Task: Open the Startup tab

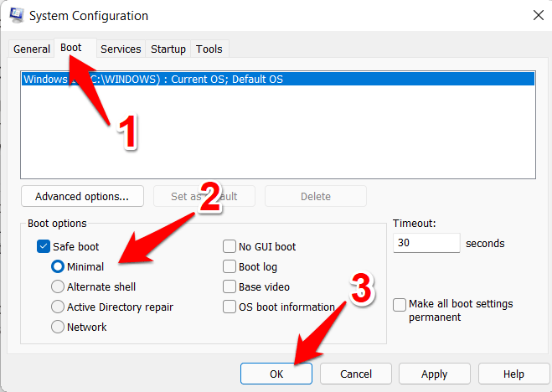Action: (168, 49)
